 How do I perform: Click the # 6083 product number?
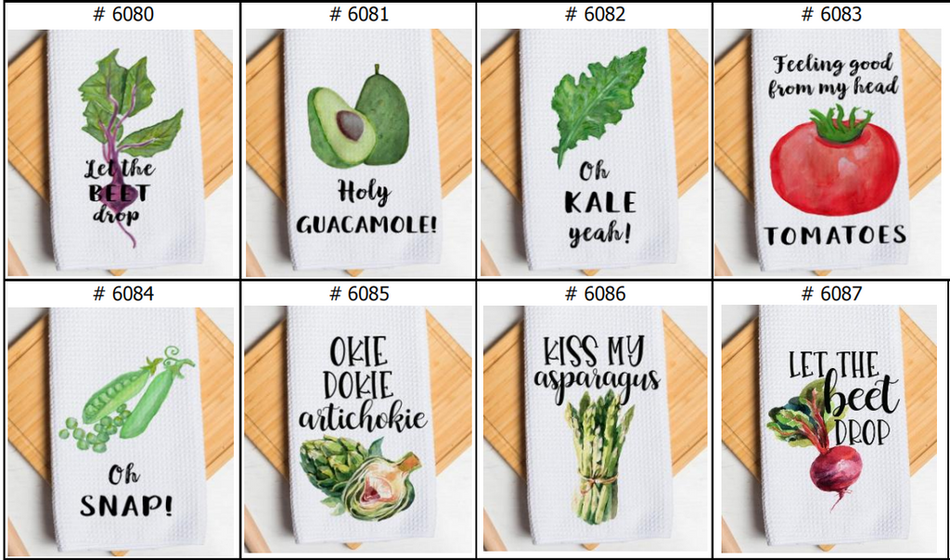831,14
